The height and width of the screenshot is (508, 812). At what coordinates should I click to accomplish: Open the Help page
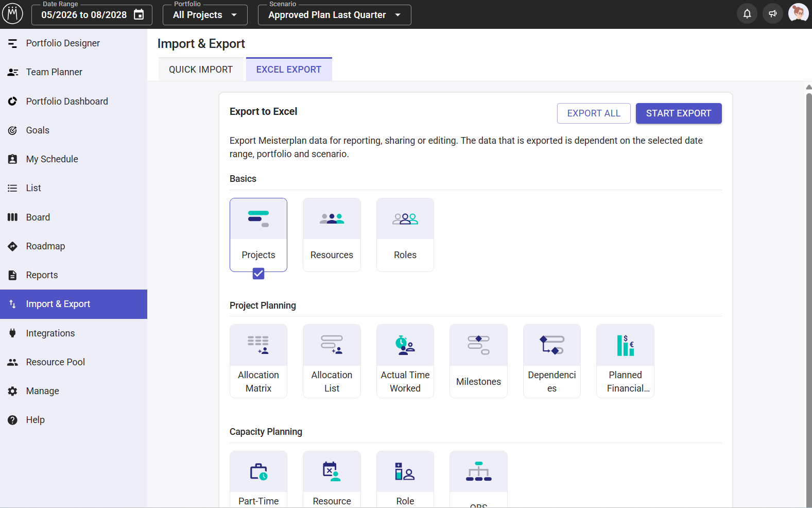coord(74,420)
